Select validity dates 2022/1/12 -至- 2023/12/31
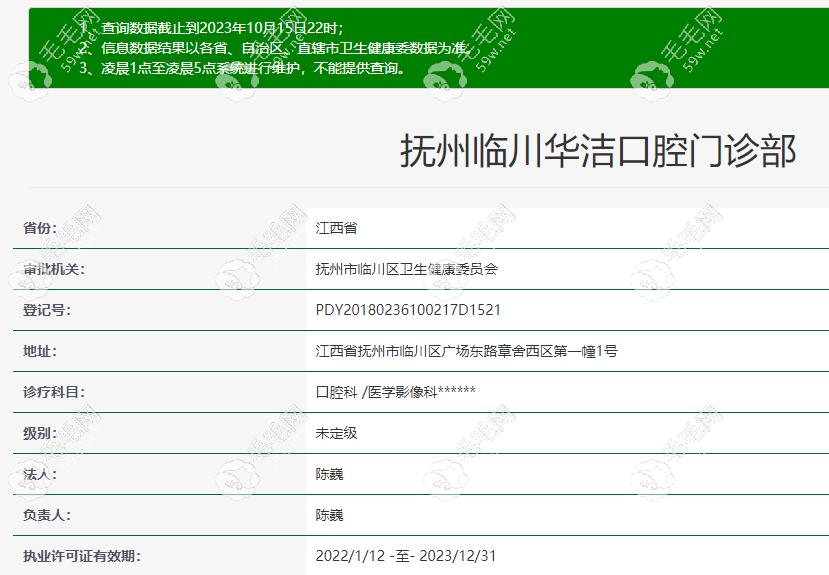829x575 pixels. click(406, 556)
